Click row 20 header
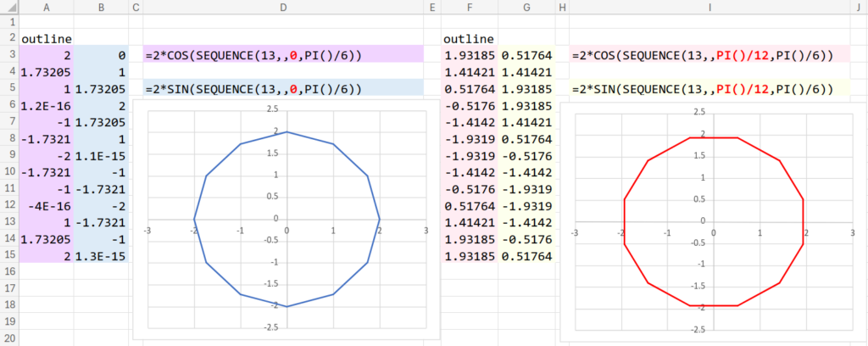 click(9, 338)
